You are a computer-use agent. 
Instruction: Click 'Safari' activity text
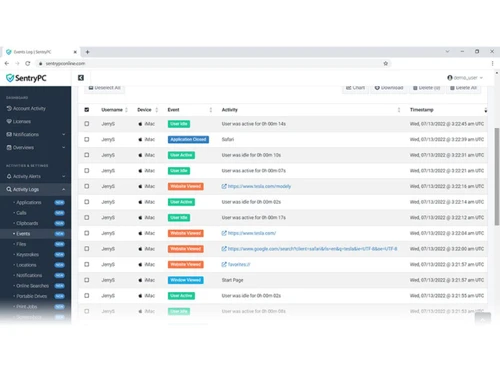click(228, 139)
